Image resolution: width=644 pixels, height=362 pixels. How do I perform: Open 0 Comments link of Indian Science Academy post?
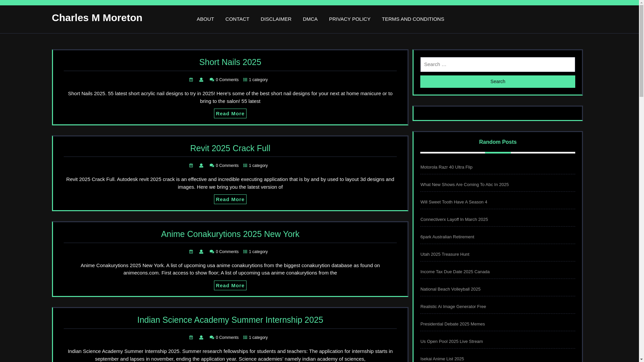tap(227, 338)
